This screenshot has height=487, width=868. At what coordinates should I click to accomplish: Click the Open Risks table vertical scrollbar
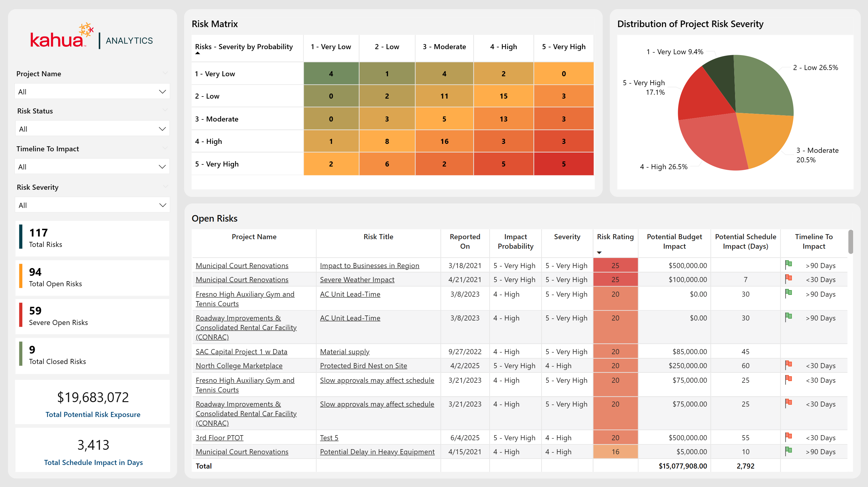pos(850,242)
